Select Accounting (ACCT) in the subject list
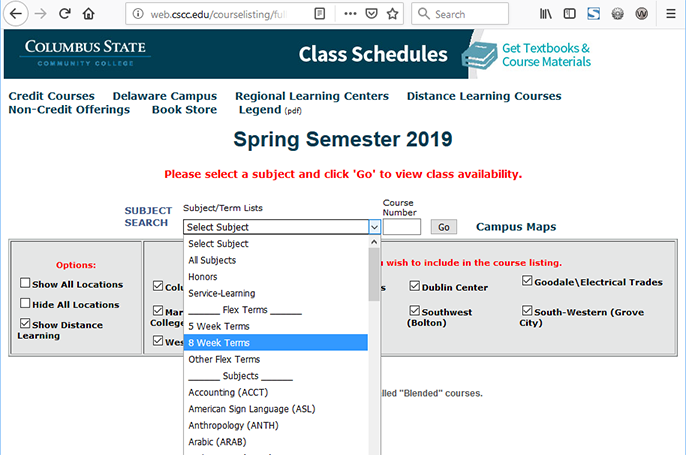This screenshot has width=686, height=455. (x=276, y=392)
